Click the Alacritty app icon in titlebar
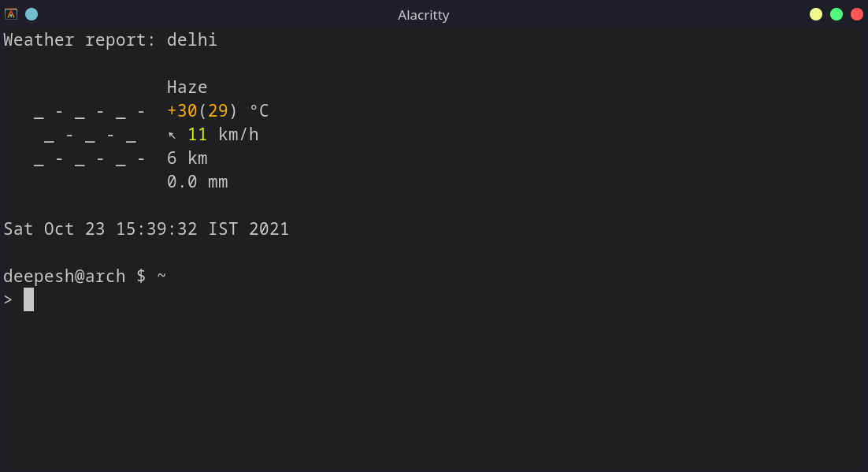The width and height of the screenshot is (868, 472). tap(11, 14)
